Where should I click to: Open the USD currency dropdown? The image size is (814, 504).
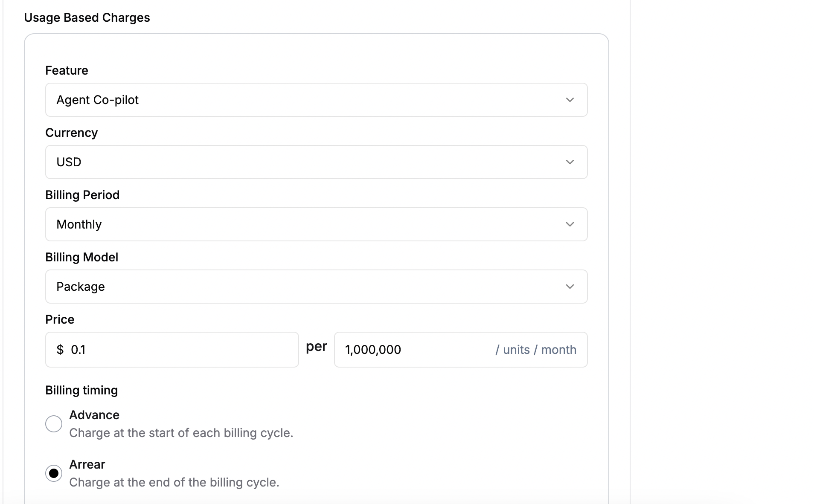click(x=317, y=162)
